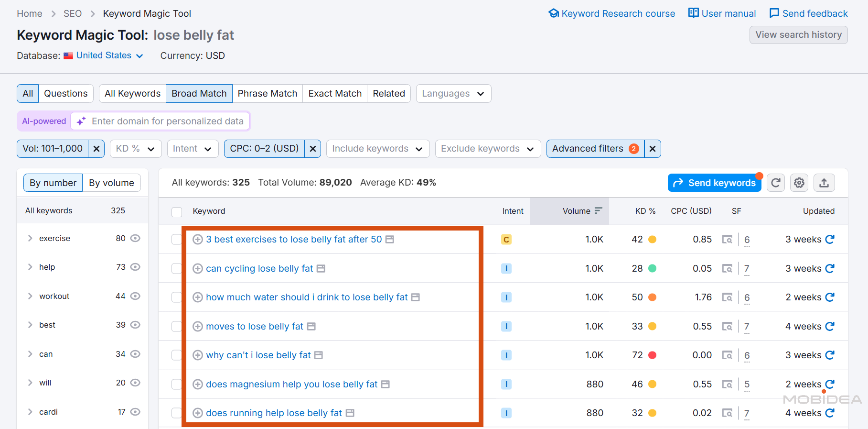Toggle eye icon for workout group

pyautogui.click(x=135, y=296)
